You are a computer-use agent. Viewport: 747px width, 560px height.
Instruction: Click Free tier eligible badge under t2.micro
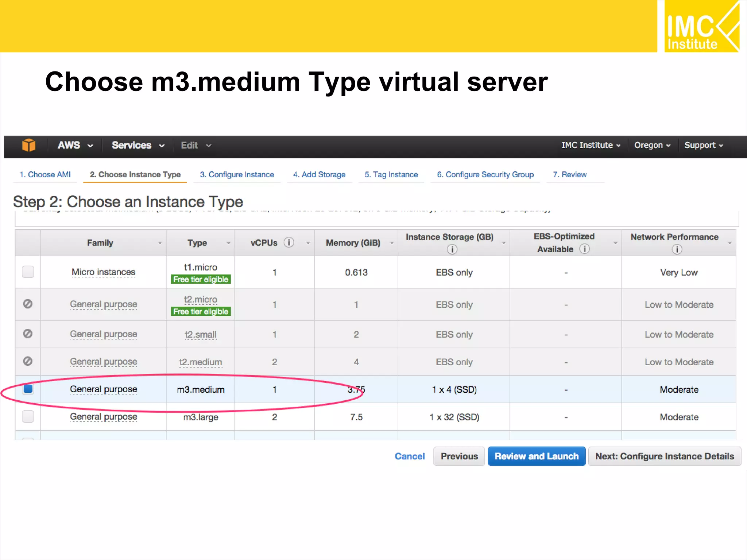coord(201,311)
